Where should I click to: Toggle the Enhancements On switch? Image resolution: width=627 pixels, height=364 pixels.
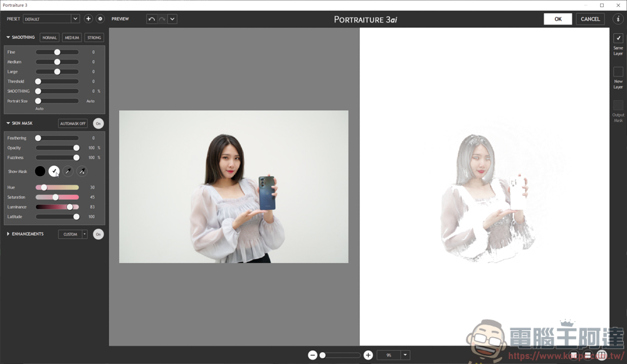click(98, 234)
